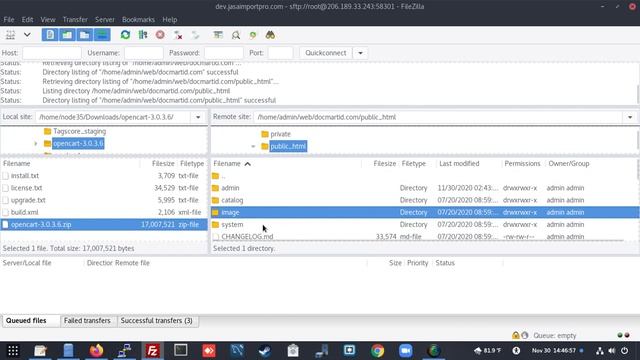Toggle remote directory tree display

84,35
